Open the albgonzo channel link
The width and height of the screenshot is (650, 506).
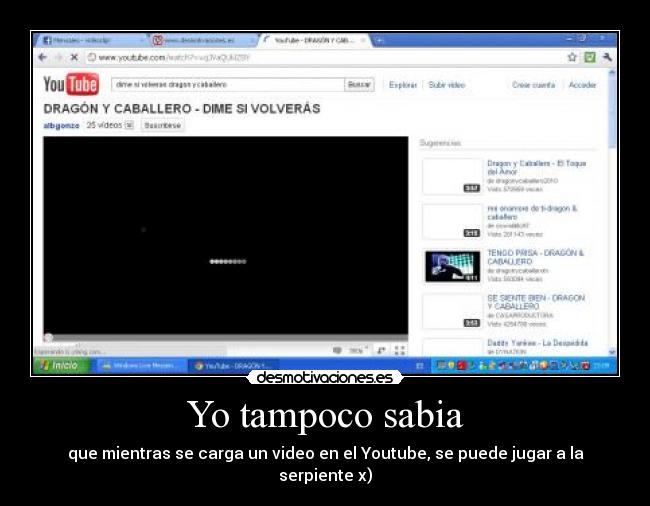(x=61, y=125)
